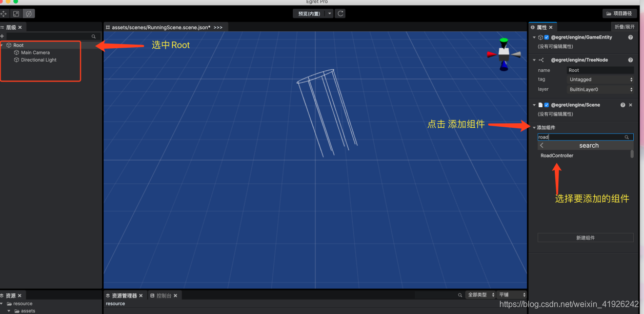
Task: Close the 资源 assets tab
Action: pyautogui.click(x=19, y=296)
